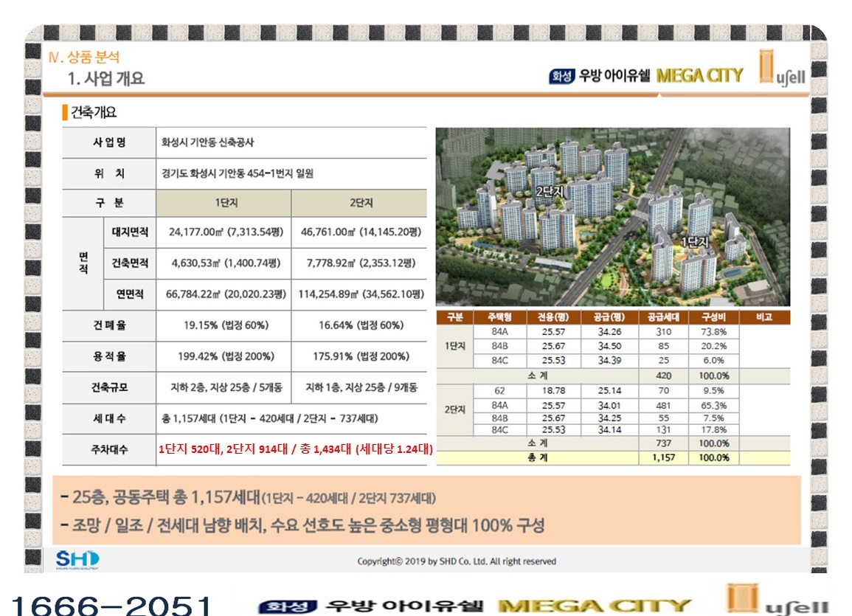Click the 연면적 row label
The height and width of the screenshot is (616, 852).
click(x=130, y=294)
